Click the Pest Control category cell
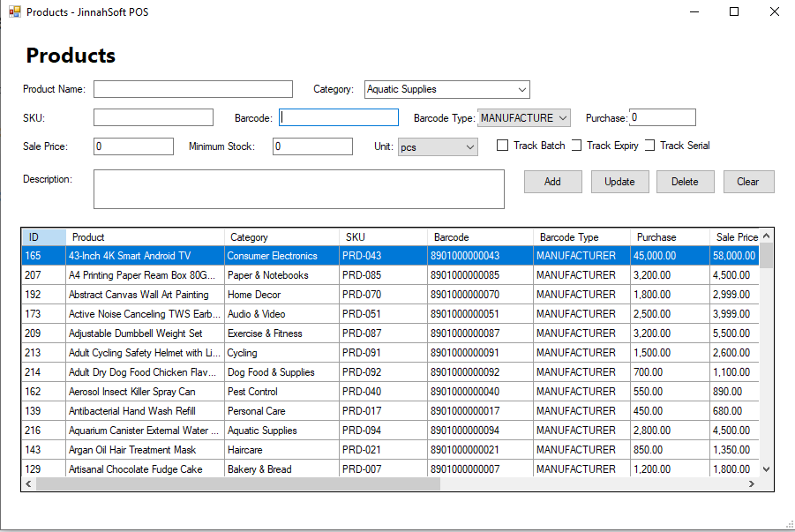Screen dimensions: 795x532 click(281, 392)
